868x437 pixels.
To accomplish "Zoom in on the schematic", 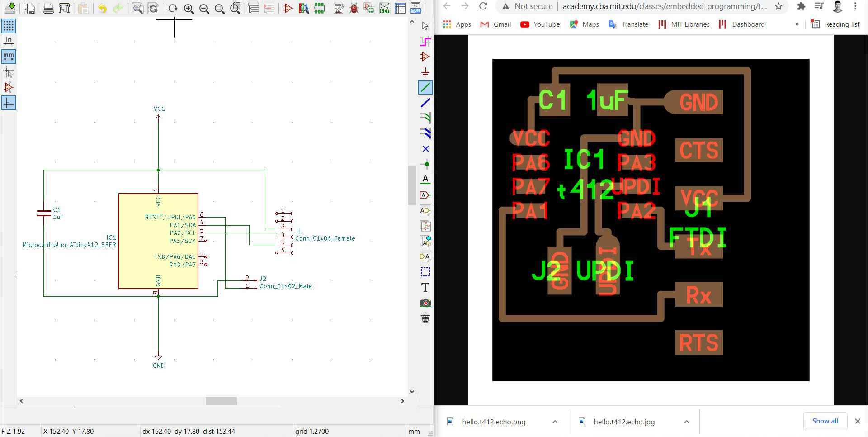I will (189, 8).
